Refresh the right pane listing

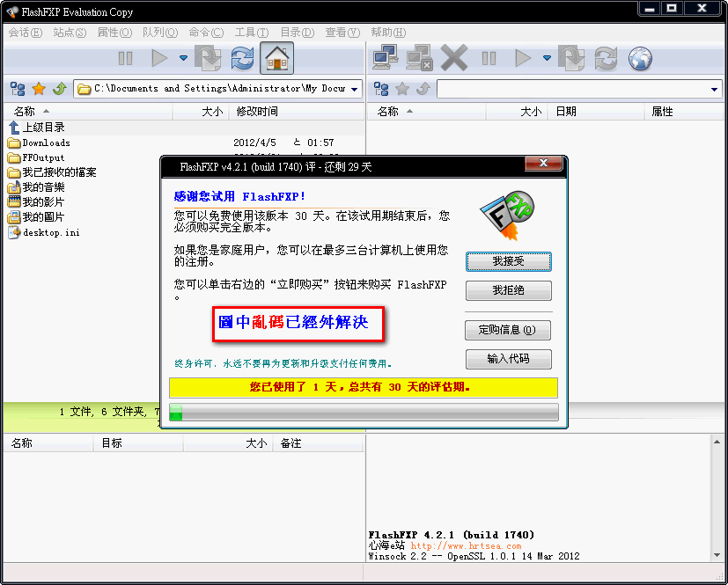tap(606, 58)
